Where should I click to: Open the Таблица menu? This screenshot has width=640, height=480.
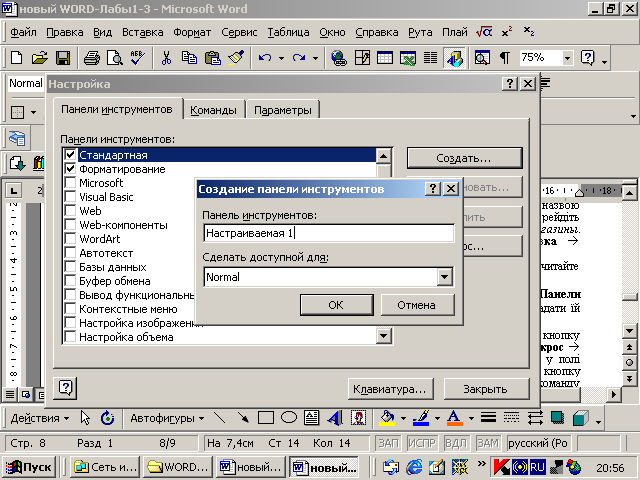pos(288,32)
